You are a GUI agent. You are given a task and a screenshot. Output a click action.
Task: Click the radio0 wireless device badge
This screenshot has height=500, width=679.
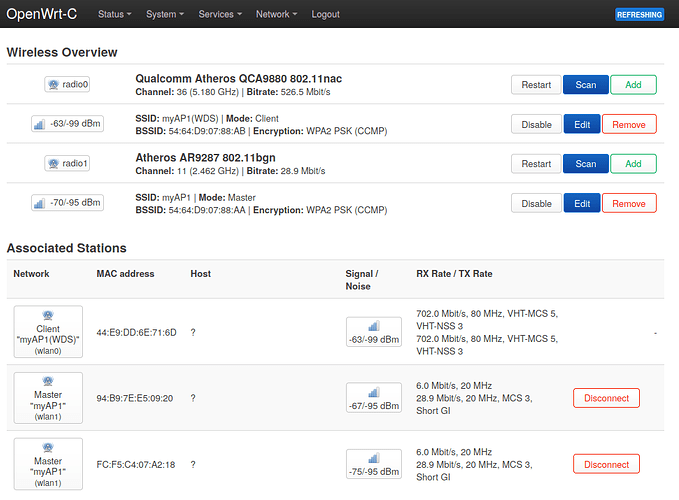[x=67, y=84]
